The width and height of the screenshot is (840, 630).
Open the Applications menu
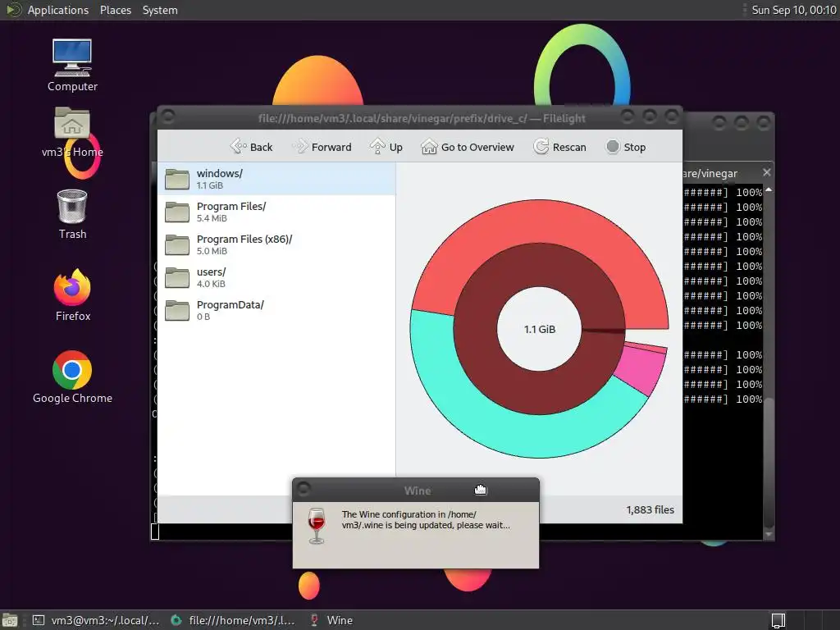pos(58,10)
